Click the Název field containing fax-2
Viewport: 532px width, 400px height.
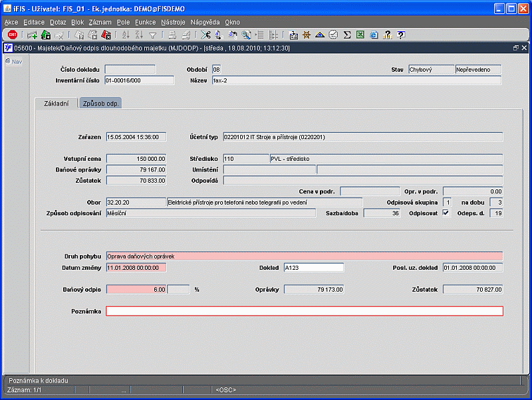pos(356,80)
